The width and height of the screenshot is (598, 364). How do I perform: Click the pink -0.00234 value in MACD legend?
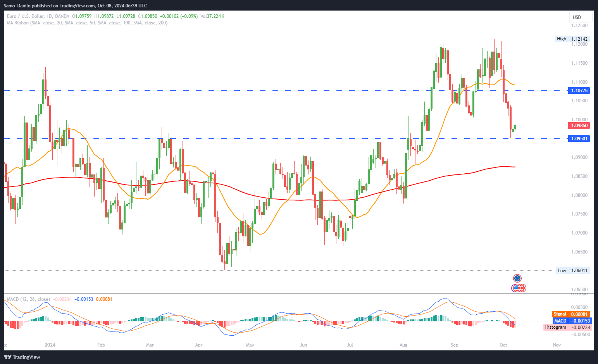(x=62, y=299)
